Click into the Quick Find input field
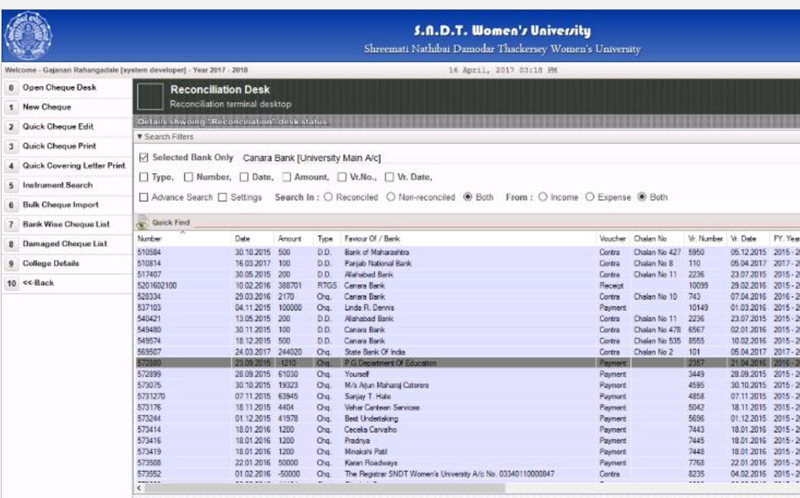The height and width of the screenshot is (498, 800). pyautogui.click(x=495, y=223)
